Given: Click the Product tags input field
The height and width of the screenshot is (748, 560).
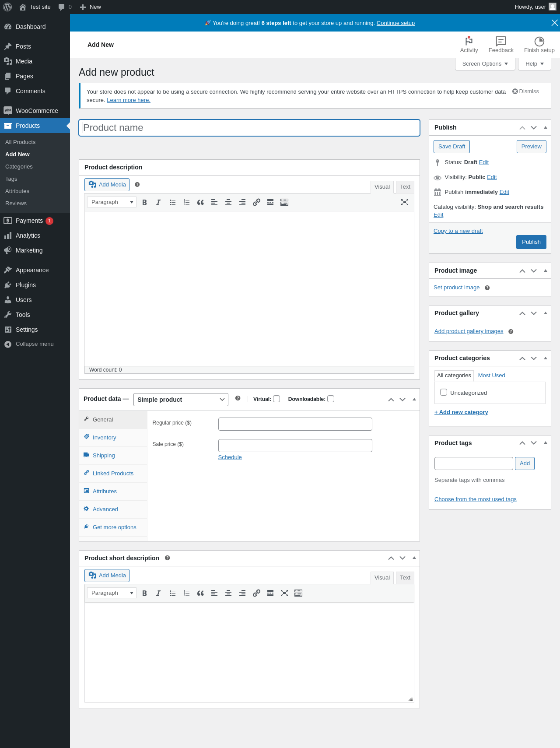Looking at the screenshot, I should 474,464.
